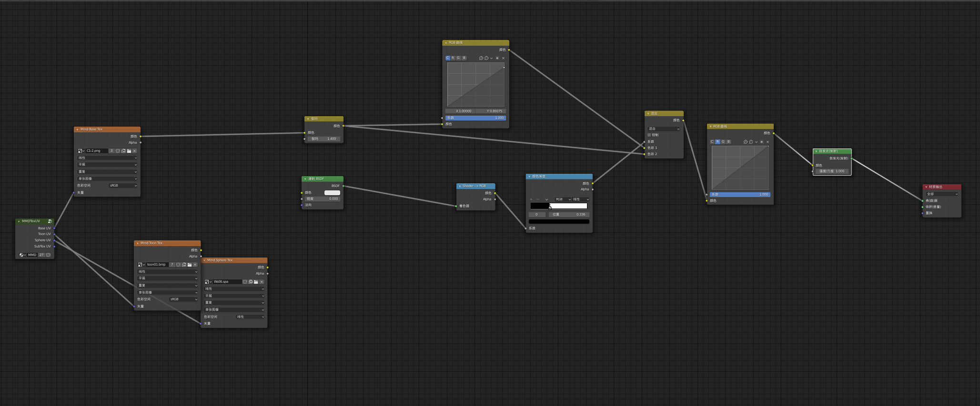Open image file browser in Mmd Toon Tex
Viewport: 980px width, 406px height.
[x=190, y=265]
